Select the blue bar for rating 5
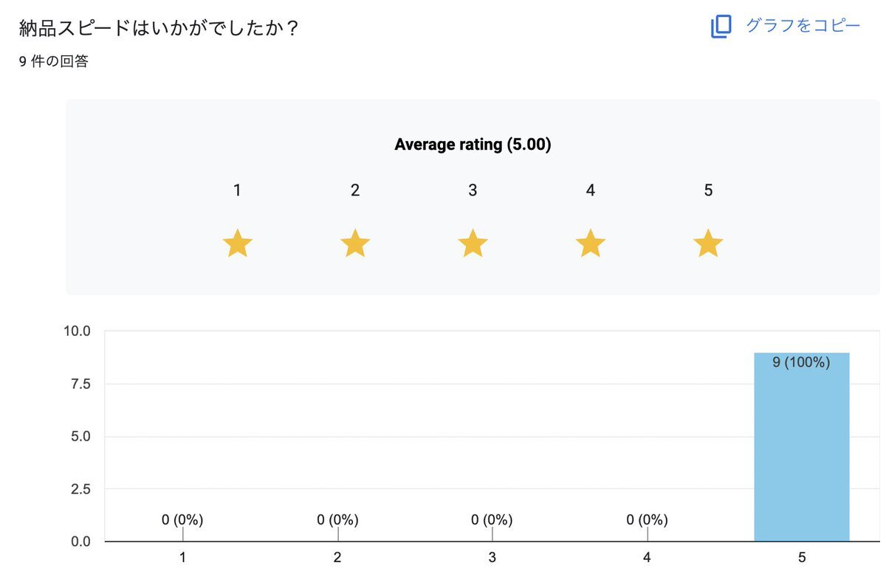Image resolution: width=886 pixels, height=588 pixels. (801, 447)
